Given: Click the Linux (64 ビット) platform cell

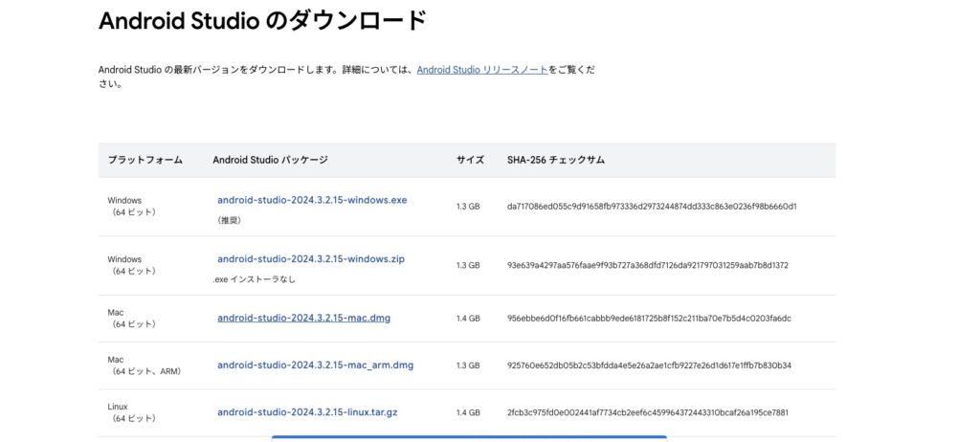Looking at the screenshot, I should click(132, 412).
